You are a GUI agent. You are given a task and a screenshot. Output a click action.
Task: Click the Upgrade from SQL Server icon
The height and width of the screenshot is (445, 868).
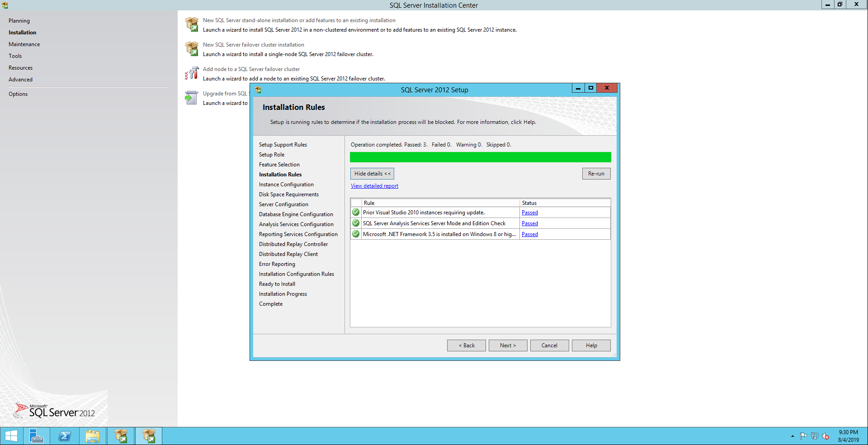[192, 98]
